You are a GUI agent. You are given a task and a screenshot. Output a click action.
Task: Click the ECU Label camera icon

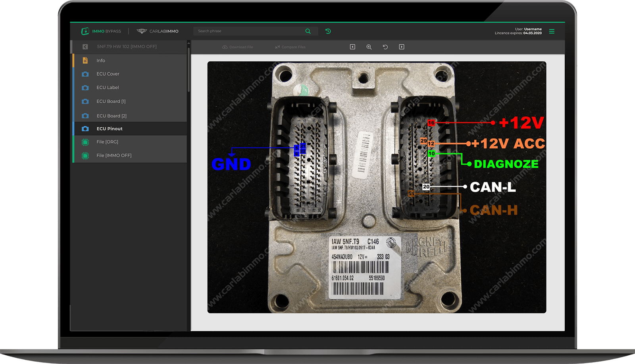[x=85, y=88]
